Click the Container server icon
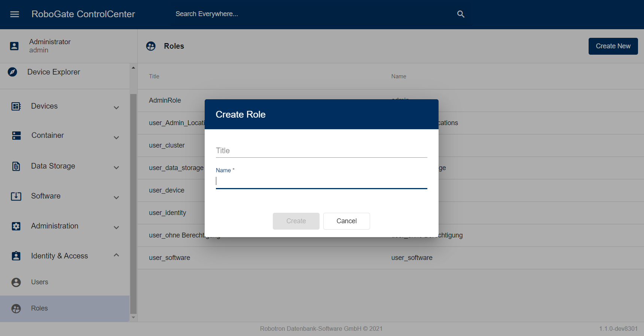Viewport: 644px width, 336px height. pos(16,136)
